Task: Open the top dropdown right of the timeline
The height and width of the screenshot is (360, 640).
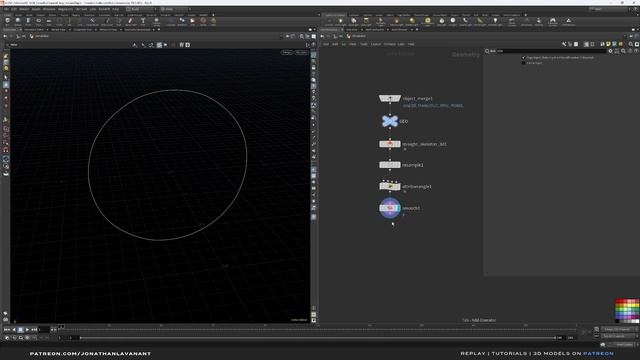Action: tap(619, 329)
